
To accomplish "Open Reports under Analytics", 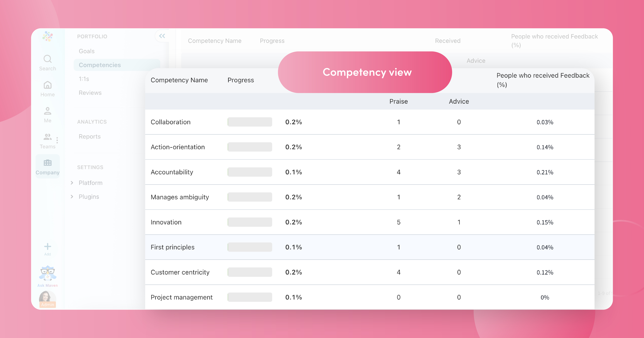I will (x=90, y=136).
